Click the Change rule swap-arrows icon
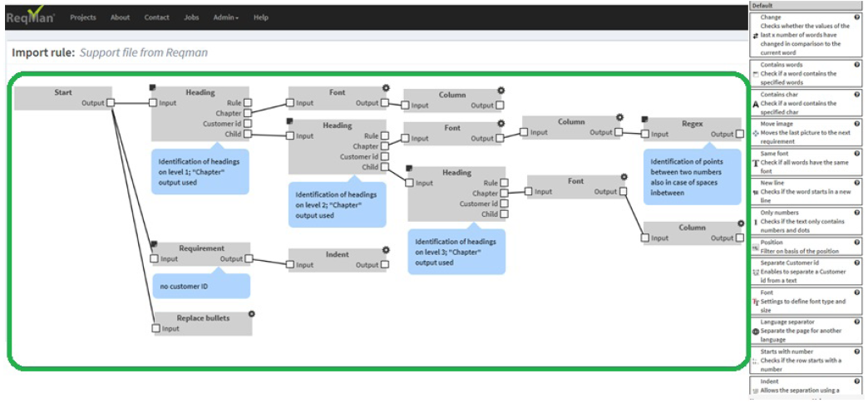This screenshot has height=403, width=868. [756, 35]
